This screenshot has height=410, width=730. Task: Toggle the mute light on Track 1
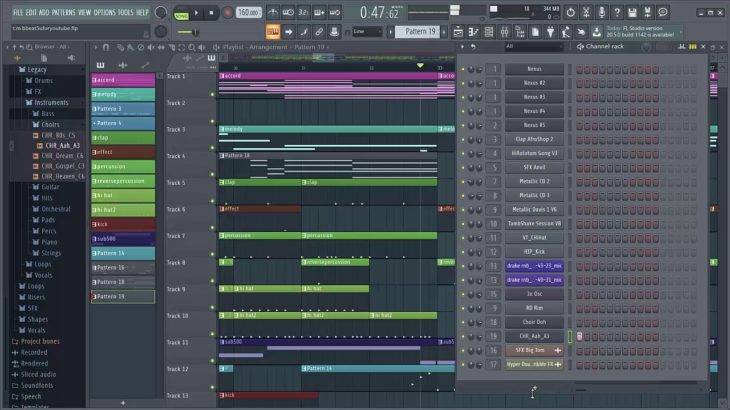(213, 94)
